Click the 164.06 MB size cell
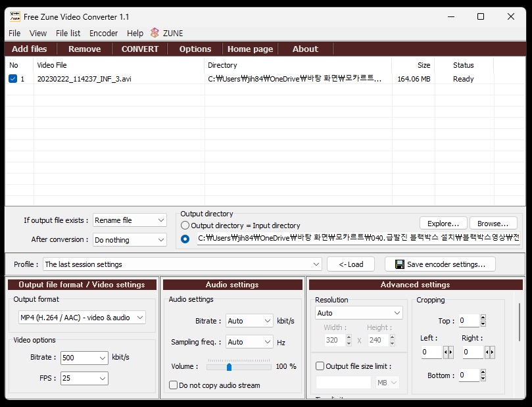Image resolution: width=532 pixels, height=407 pixels. tap(414, 79)
